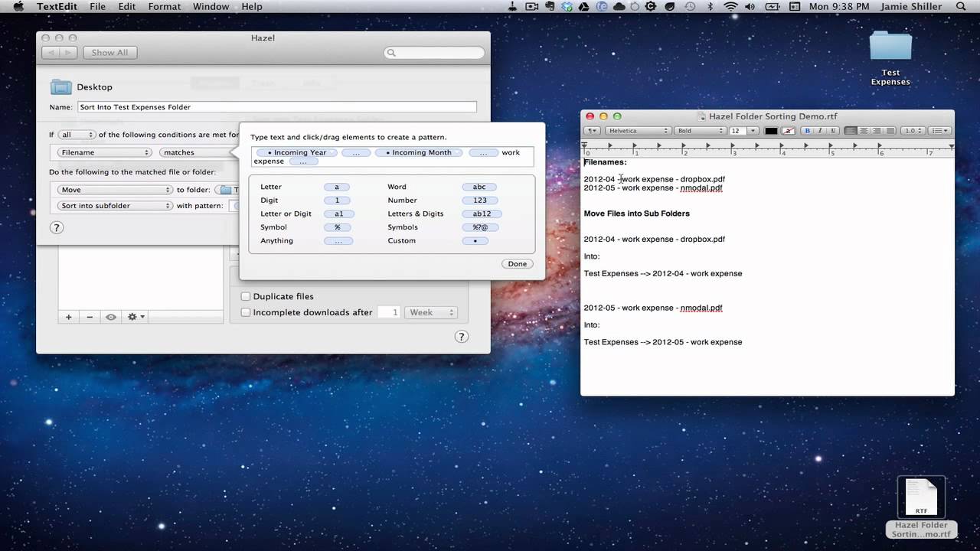Click the Letter or Digit 'a1' token
Viewport: 980px width, 551px height.
pos(338,214)
